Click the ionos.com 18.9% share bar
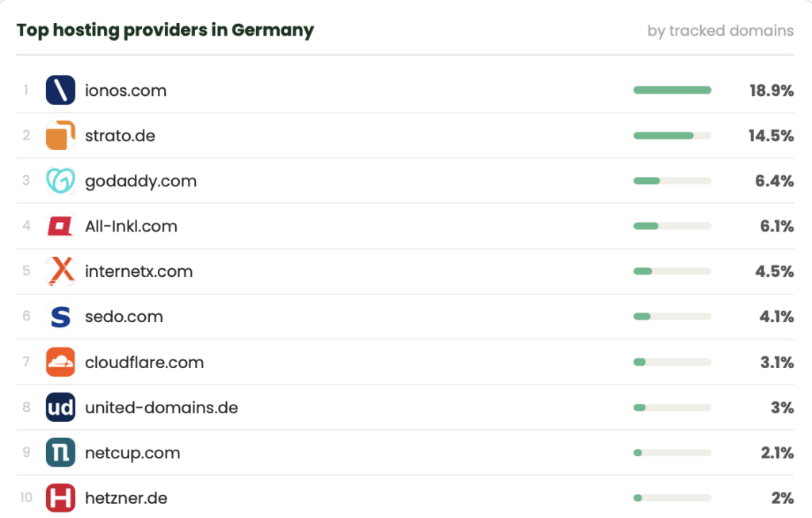 pyautogui.click(x=672, y=90)
